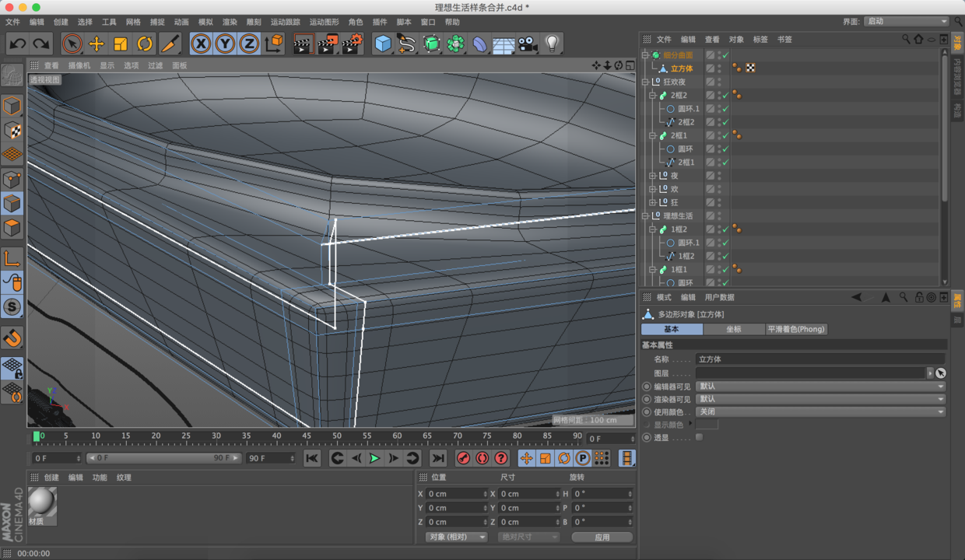Toggle Z axis lock
965x560 pixels.
pos(249,44)
